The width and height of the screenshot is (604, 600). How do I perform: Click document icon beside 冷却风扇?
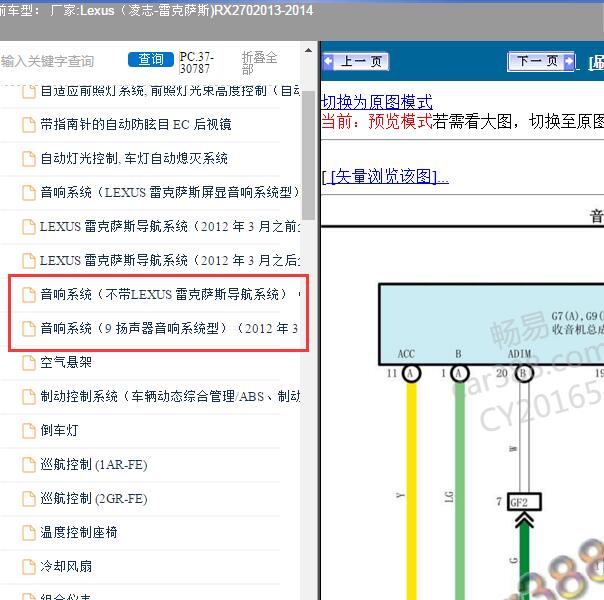tap(29, 567)
